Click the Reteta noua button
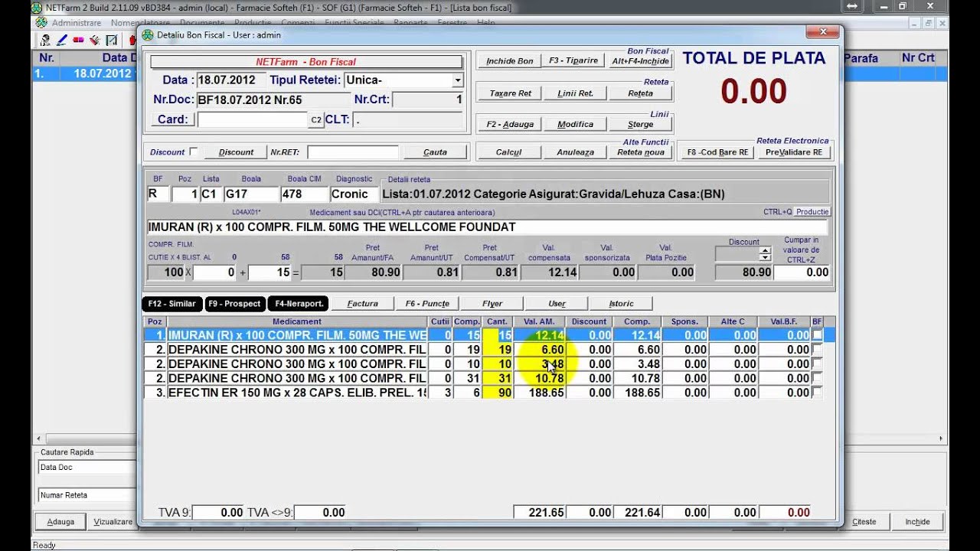The width and height of the screenshot is (980, 551). pos(640,152)
